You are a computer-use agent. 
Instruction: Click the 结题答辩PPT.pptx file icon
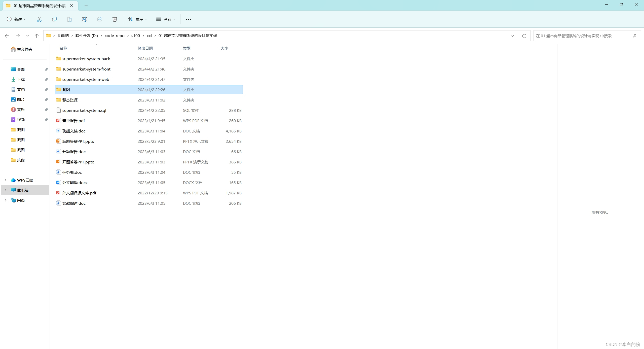58,141
